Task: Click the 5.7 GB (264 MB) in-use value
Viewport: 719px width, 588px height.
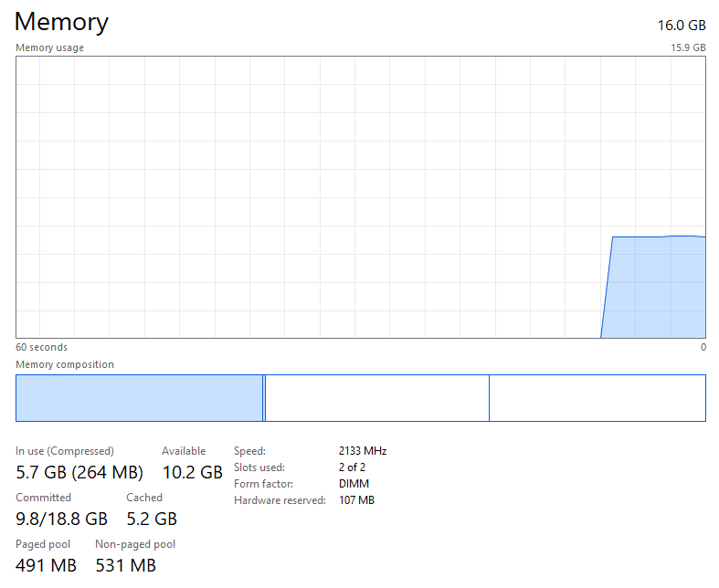Action: click(x=79, y=472)
